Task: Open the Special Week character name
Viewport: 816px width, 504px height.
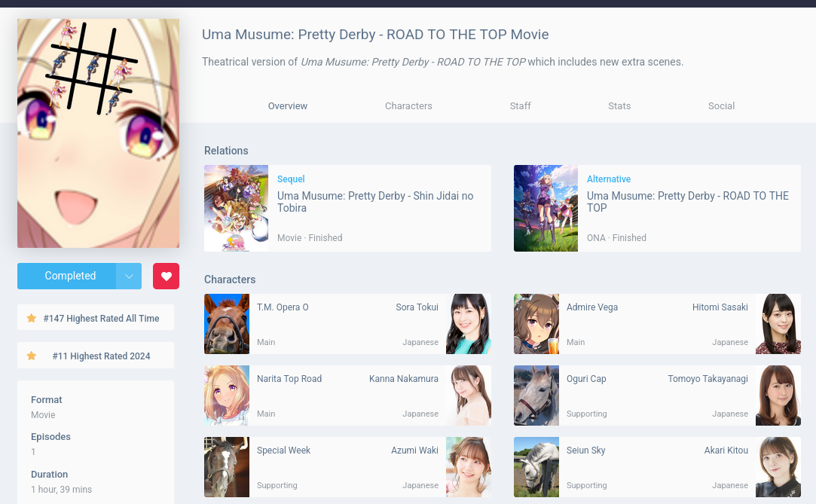Action: [x=283, y=451]
